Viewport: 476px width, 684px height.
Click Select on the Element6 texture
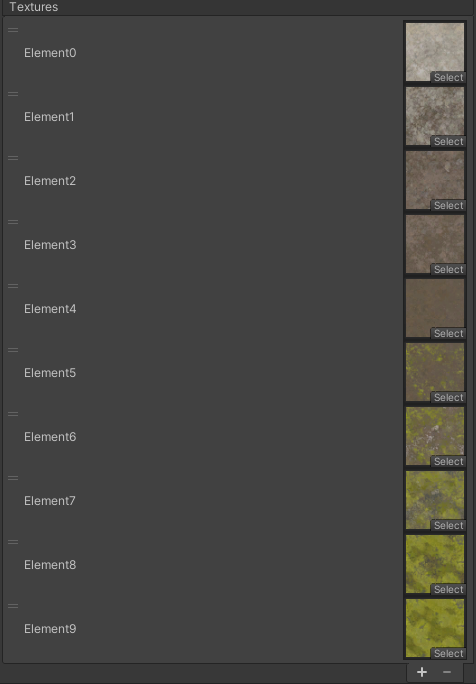point(448,462)
